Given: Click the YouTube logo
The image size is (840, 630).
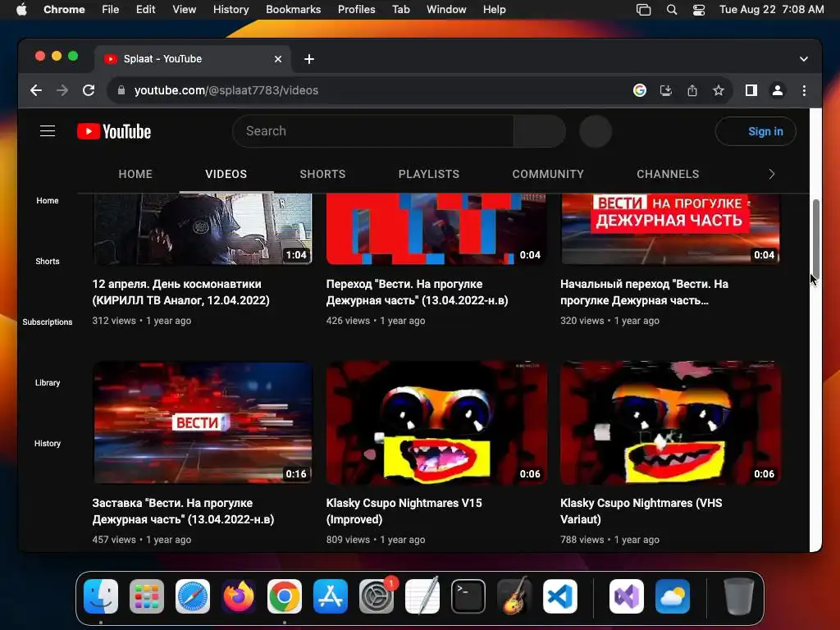Looking at the screenshot, I should click(113, 131).
